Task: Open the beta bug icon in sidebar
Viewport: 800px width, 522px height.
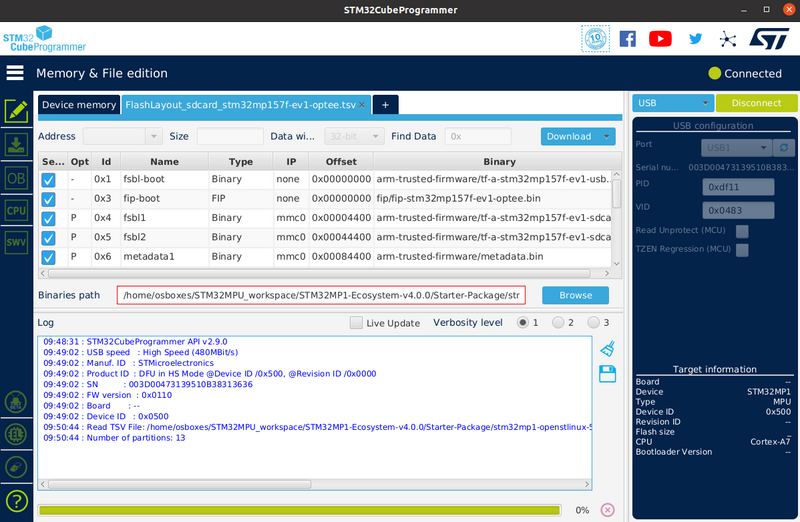Action: [x=16, y=402]
